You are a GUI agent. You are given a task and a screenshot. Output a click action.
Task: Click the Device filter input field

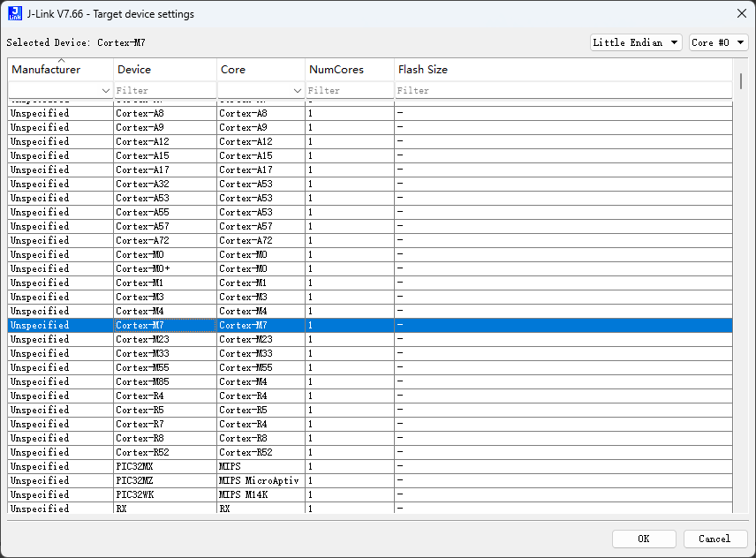point(165,91)
